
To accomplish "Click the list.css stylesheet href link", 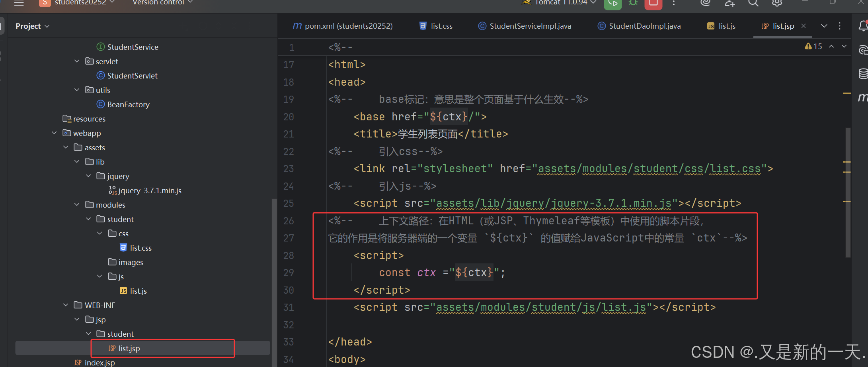I will pos(650,169).
